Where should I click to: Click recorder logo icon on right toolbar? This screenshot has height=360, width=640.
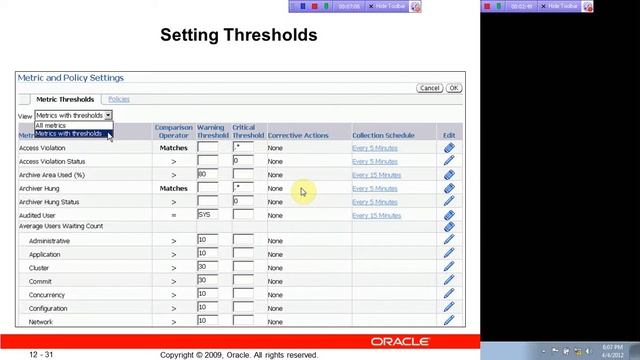tap(588, 7)
